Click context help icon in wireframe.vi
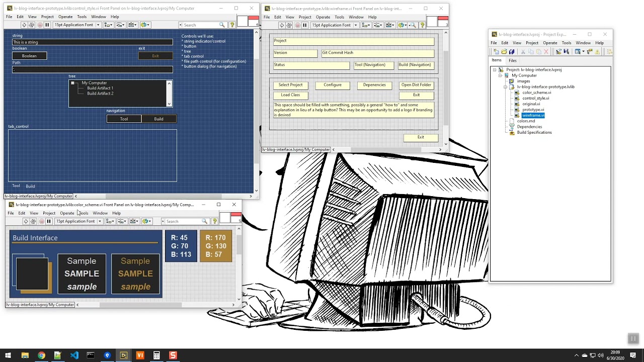644x362 pixels. click(422, 25)
